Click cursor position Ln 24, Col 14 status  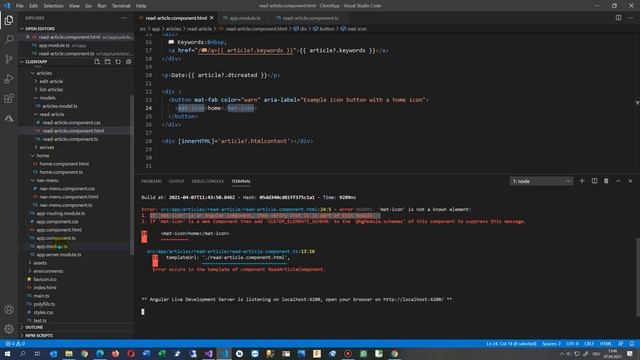[511, 344]
